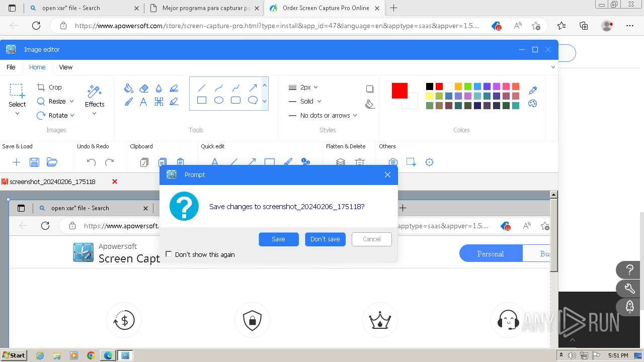Select the mosaic pixelate tool
The image size is (644, 362).
tap(159, 102)
